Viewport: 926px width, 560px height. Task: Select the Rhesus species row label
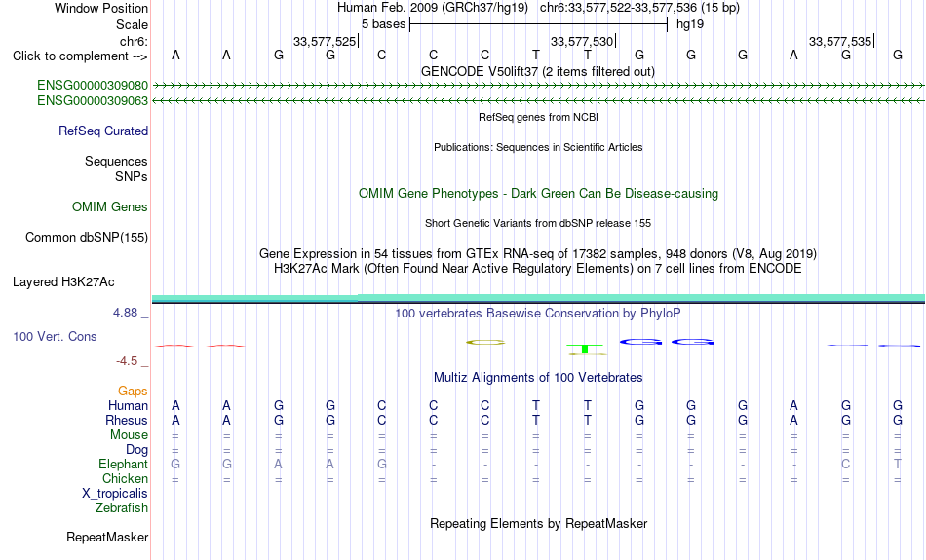127,420
